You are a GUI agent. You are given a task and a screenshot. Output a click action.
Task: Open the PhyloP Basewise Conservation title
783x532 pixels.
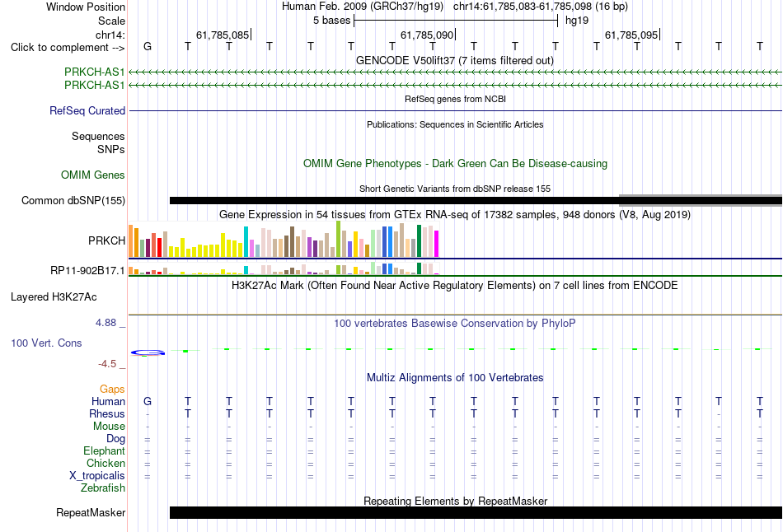pyautogui.click(x=454, y=324)
